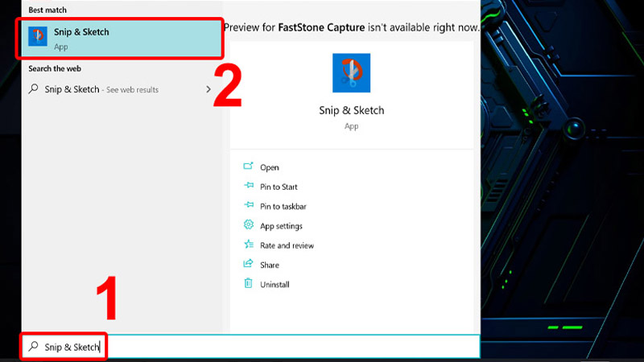644x362 pixels.
Task: Select the Snip & Sketch app name in Best match
Action: coord(81,32)
